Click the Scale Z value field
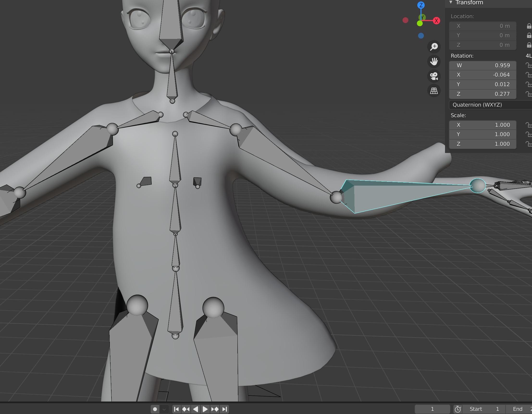This screenshot has height=414, width=532. click(x=483, y=144)
